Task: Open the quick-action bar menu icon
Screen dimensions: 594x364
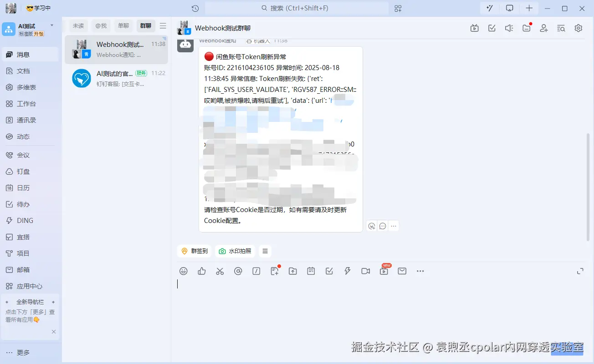Action: (265, 251)
